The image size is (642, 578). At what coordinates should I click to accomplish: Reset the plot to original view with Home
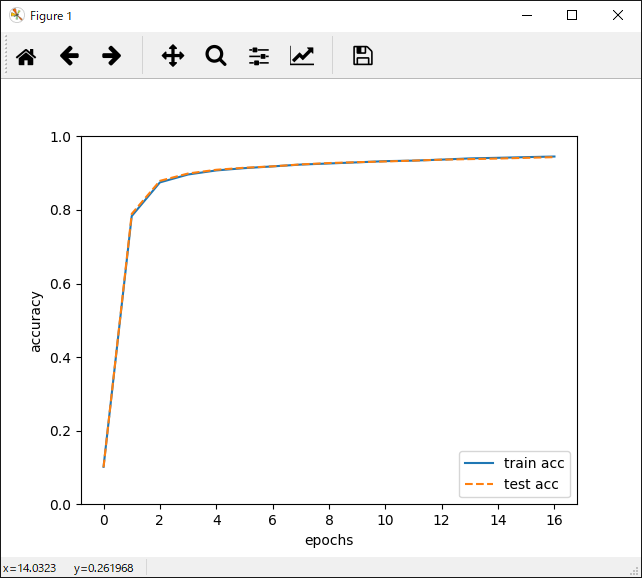(x=26, y=56)
